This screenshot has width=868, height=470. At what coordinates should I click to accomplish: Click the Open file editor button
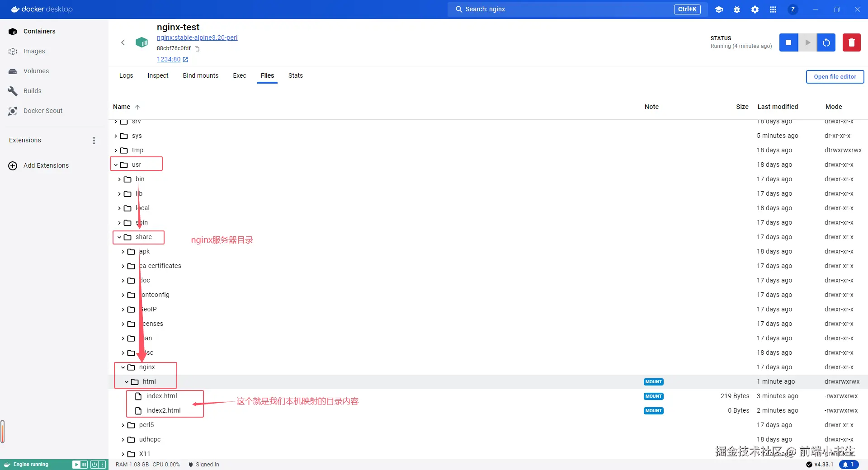835,77
